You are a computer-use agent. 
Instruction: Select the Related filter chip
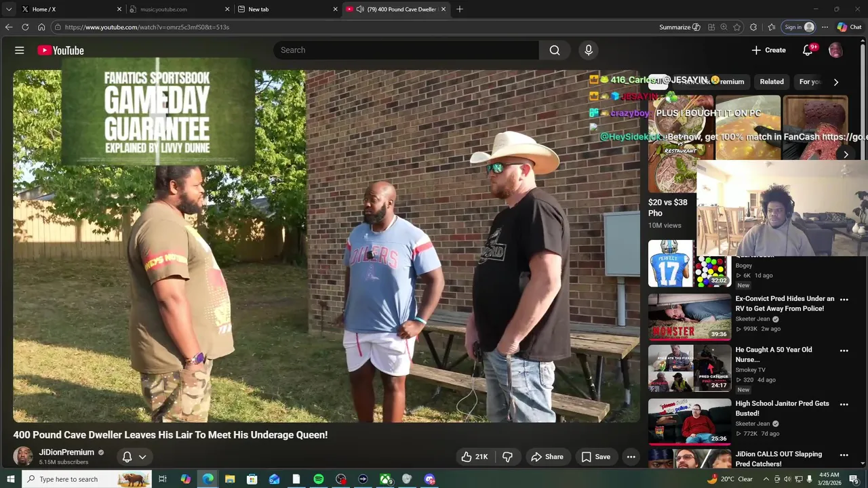pos(772,82)
